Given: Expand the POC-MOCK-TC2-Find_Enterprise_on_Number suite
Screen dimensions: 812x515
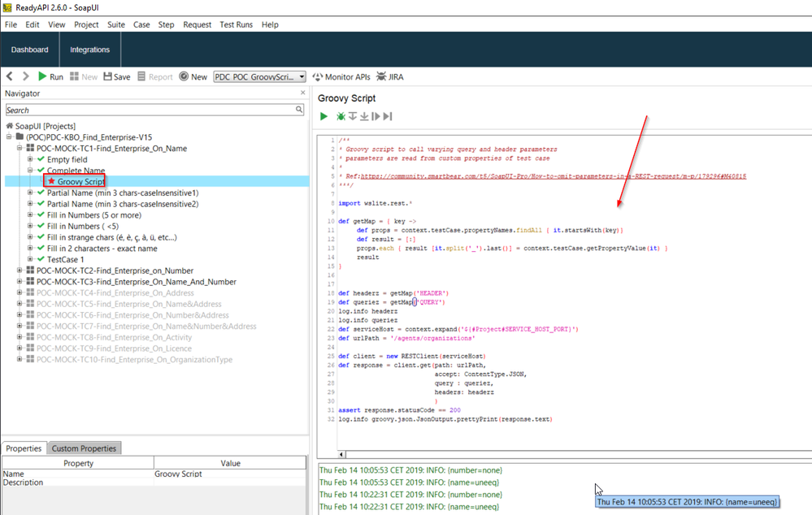Looking at the screenshot, I should pos(20,270).
